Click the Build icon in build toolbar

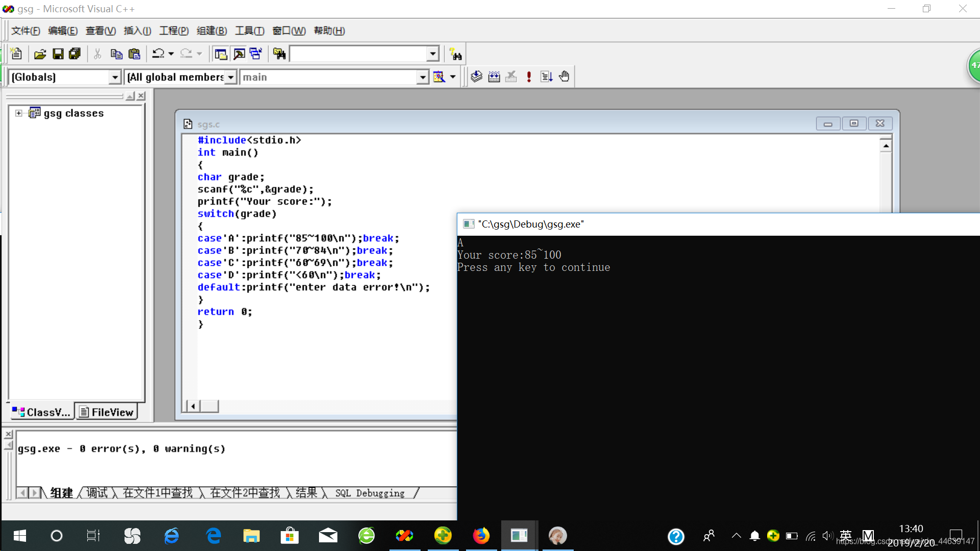[x=494, y=77]
